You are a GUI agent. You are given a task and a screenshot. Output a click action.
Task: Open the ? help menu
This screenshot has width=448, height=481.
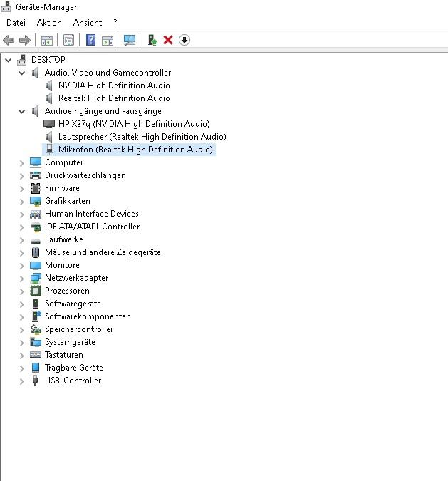[115, 23]
